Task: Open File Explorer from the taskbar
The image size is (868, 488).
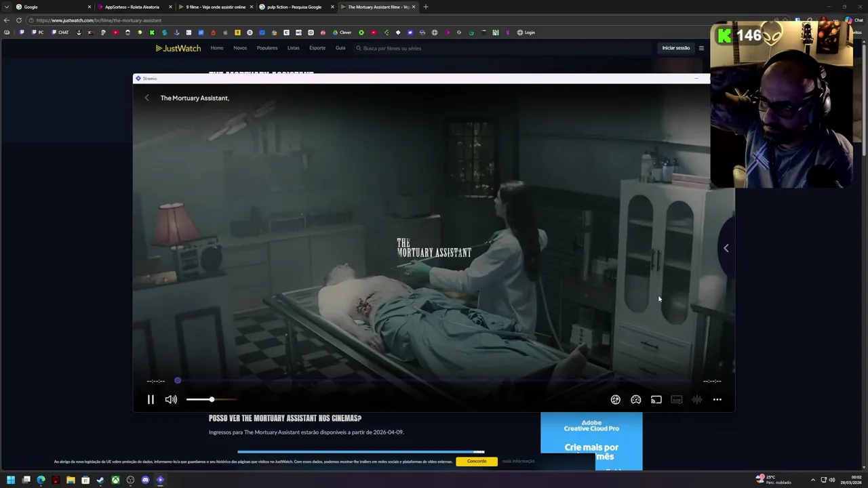Action: point(71,480)
